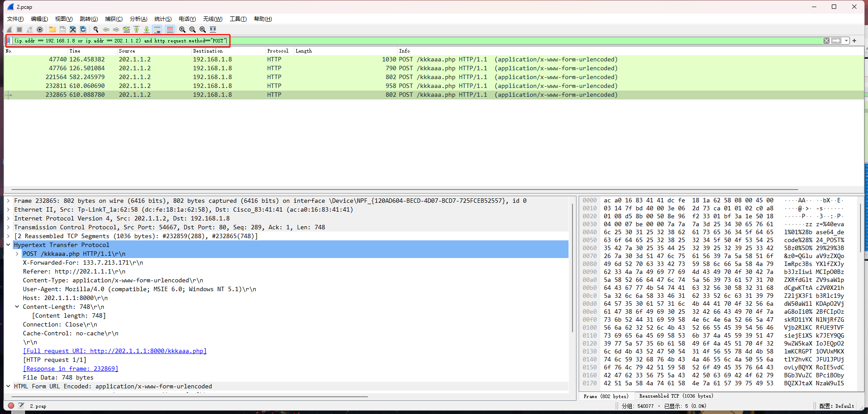Viewport: 868px width, 414px height.
Task: Zoom in the main window text
Action: (x=182, y=30)
